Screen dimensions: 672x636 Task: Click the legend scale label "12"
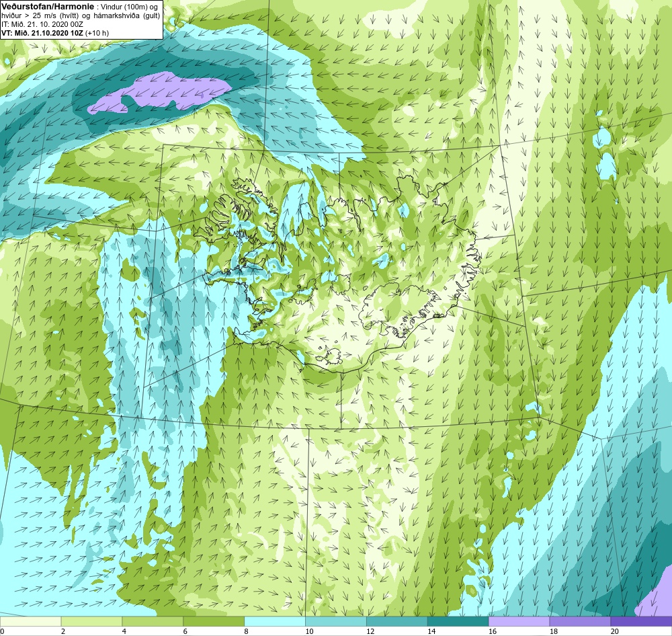370,631
